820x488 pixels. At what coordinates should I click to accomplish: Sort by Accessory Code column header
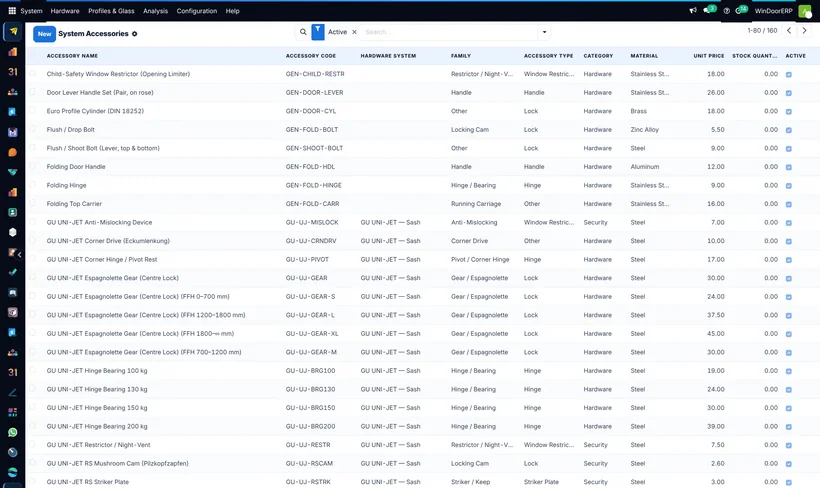pos(311,55)
